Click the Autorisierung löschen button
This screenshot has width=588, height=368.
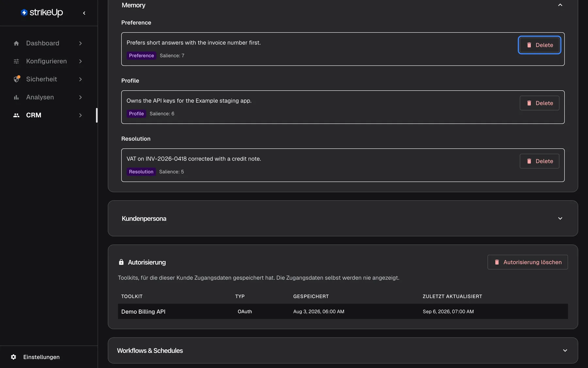click(528, 262)
